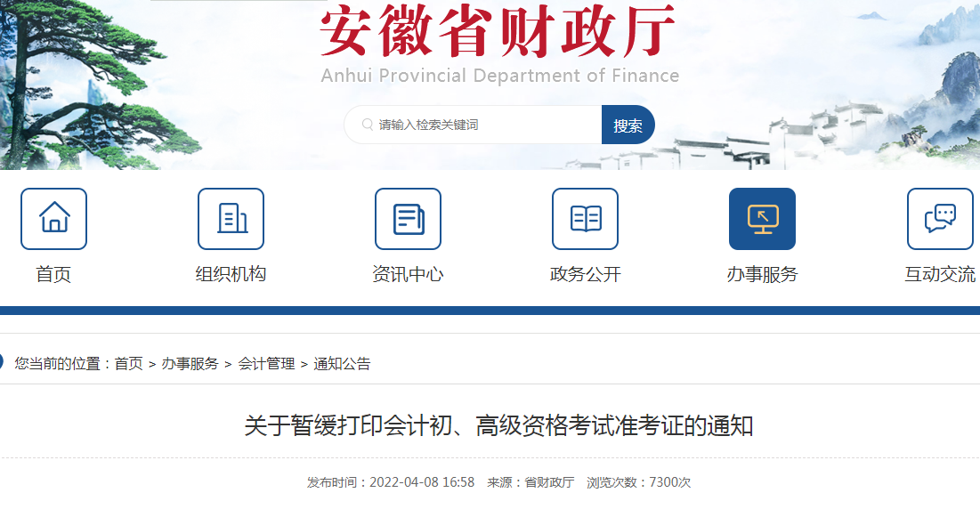Click publish time 2022-04-08 16:58
This screenshot has width=980, height=509.
pos(422,482)
